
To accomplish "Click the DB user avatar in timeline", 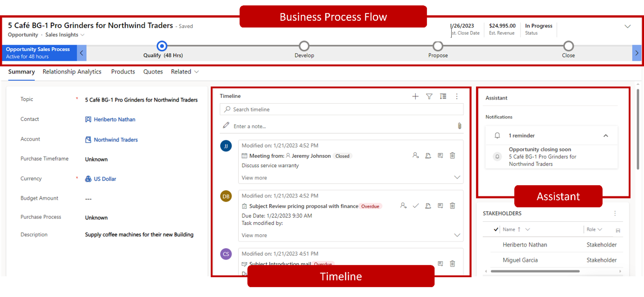I will click(226, 196).
